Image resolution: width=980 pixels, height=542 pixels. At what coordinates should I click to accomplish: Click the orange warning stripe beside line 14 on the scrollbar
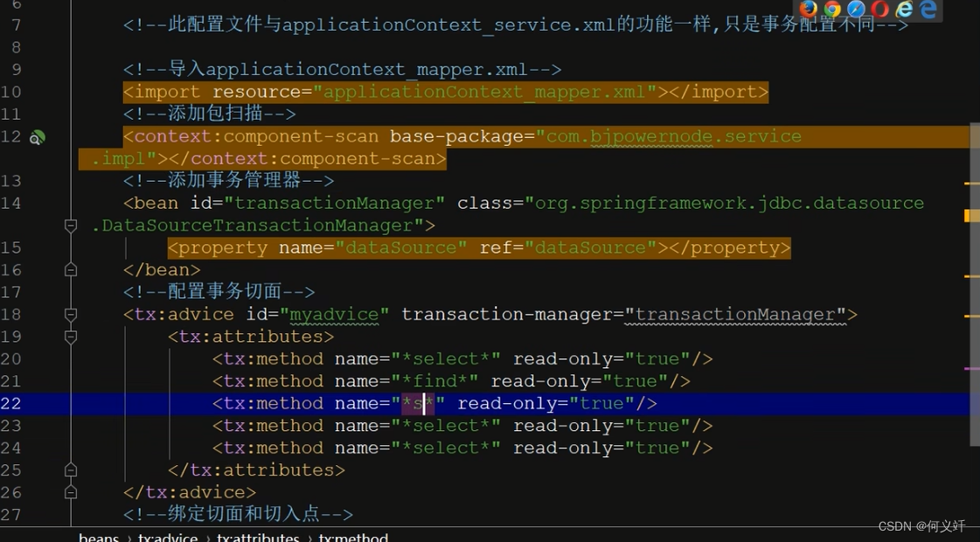pos(971,216)
